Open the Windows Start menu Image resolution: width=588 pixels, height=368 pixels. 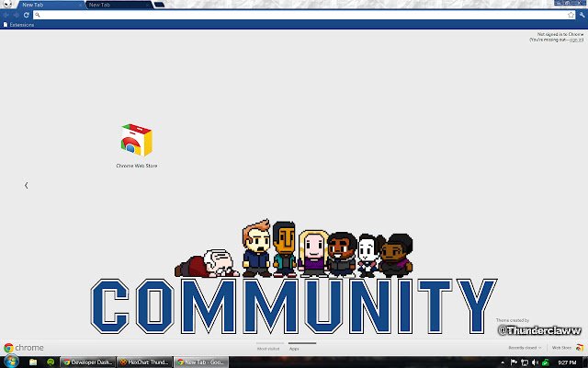coord(10,362)
